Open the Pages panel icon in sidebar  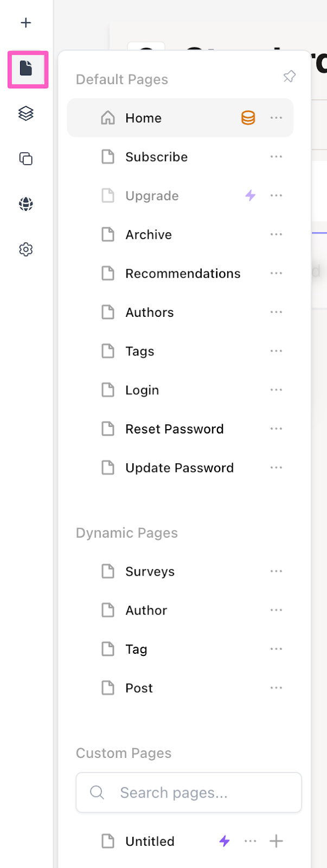tap(26, 68)
